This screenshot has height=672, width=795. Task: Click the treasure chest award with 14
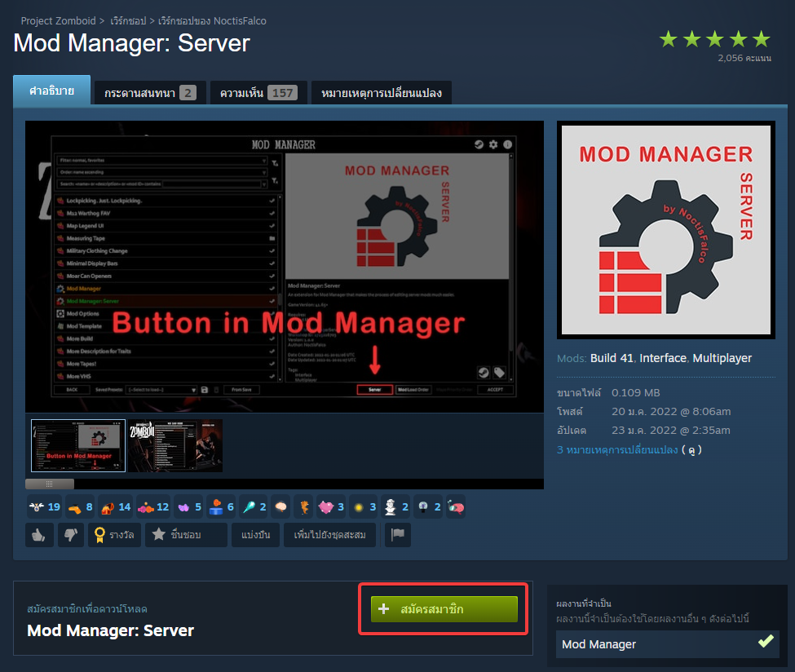pyautogui.click(x=116, y=506)
